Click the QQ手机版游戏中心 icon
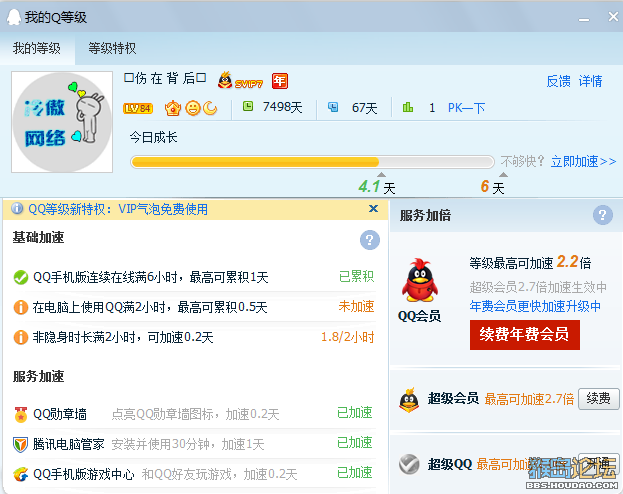 (x=21, y=474)
